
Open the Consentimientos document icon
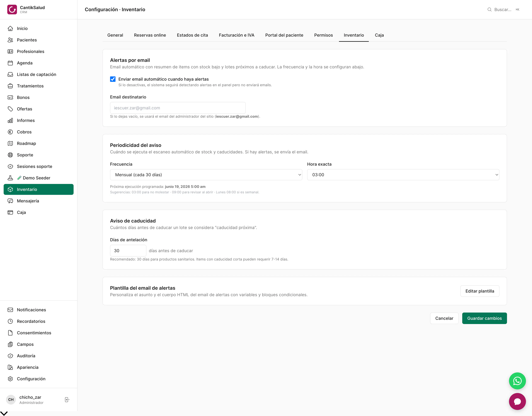[x=10, y=333]
